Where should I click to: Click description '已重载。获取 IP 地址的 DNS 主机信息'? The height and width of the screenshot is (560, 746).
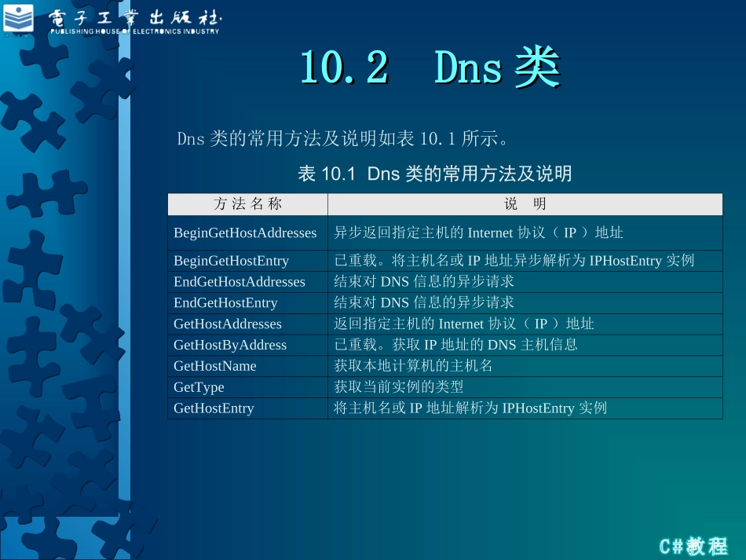455,345
